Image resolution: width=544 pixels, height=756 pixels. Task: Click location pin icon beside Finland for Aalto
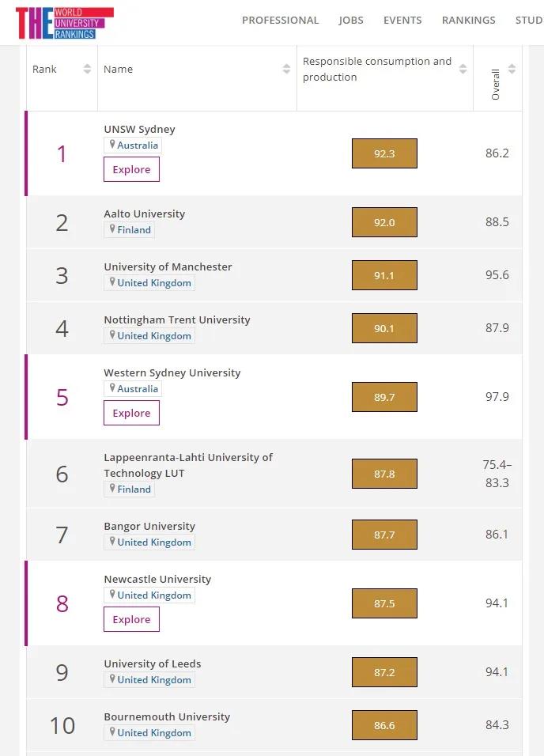click(x=112, y=229)
